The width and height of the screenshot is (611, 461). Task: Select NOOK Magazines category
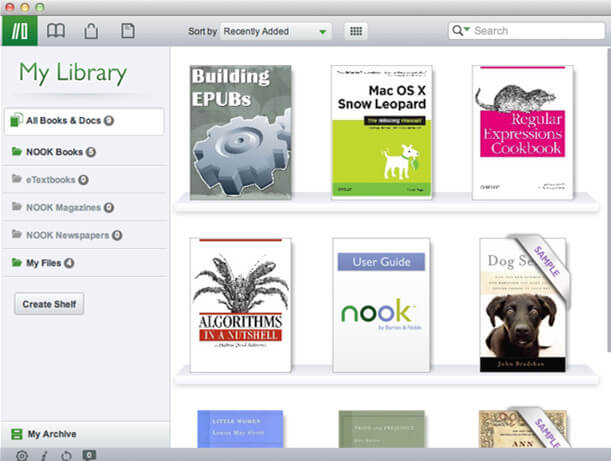coord(84,207)
